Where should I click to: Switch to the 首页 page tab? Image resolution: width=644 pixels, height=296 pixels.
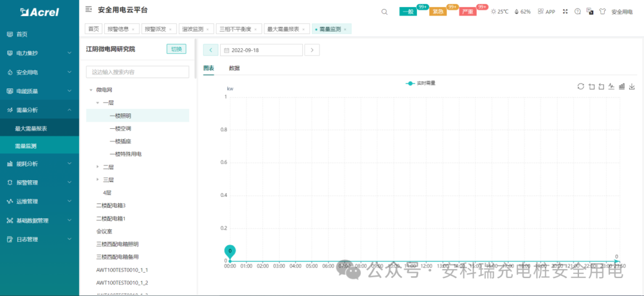[x=94, y=29]
